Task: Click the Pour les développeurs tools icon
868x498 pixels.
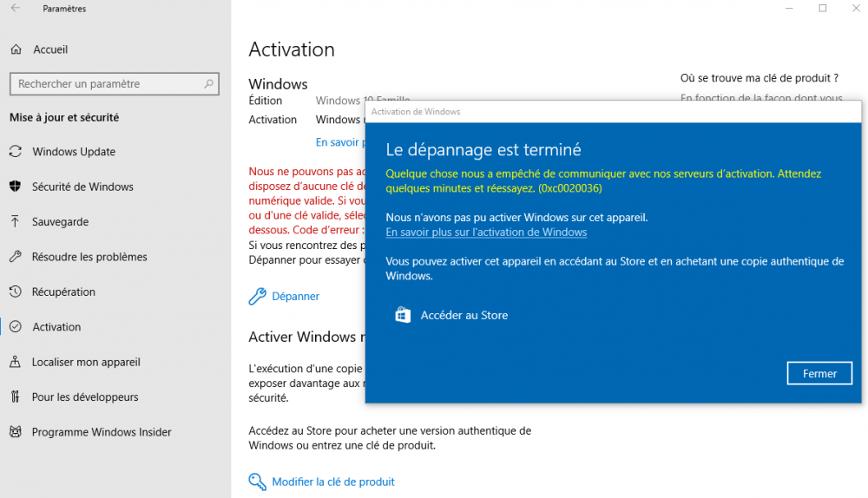Action: point(15,396)
